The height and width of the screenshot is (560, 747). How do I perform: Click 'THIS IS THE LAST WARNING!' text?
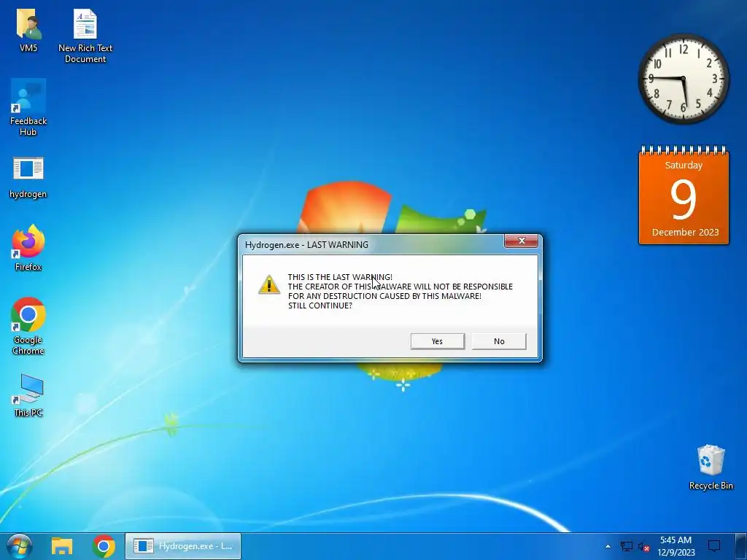tap(340, 277)
